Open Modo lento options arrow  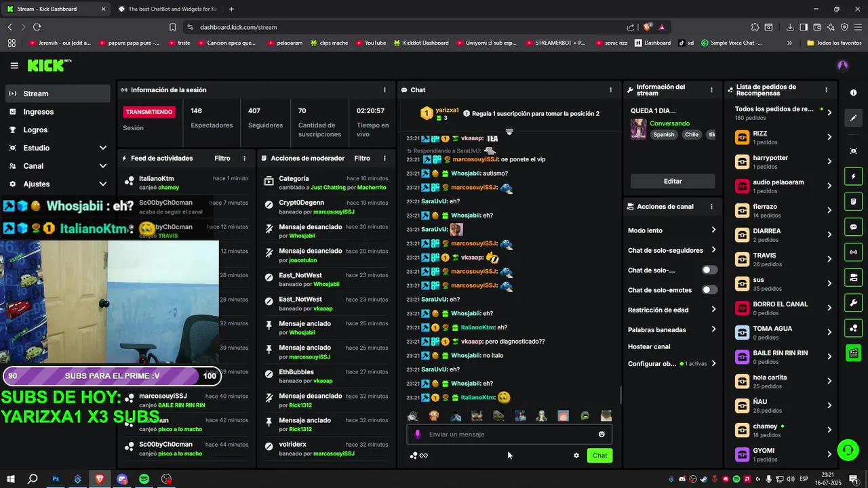pos(713,230)
